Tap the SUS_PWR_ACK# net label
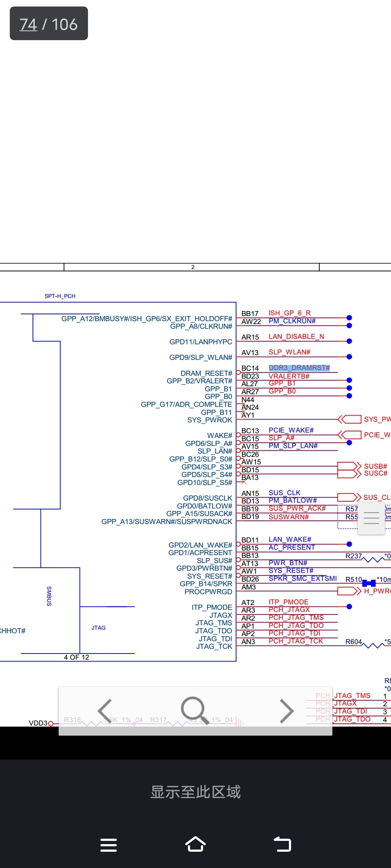 click(x=297, y=508)
